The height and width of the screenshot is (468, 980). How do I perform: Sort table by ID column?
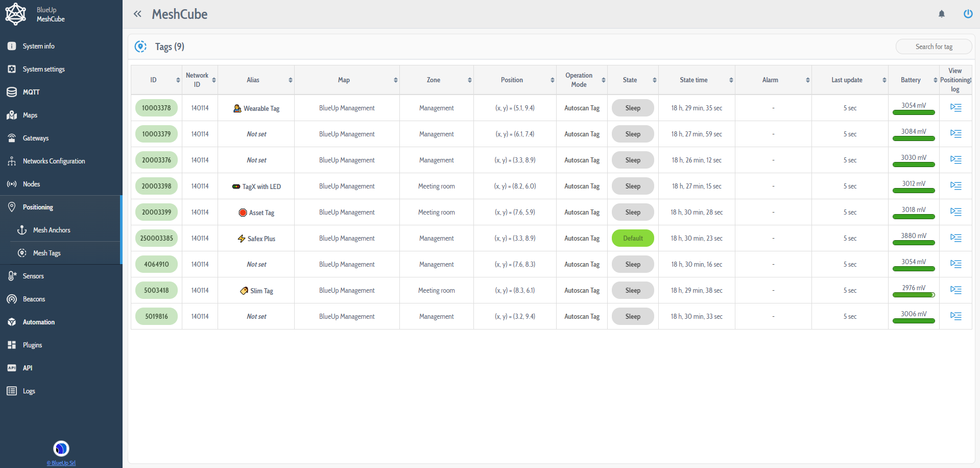click(178, 80)
